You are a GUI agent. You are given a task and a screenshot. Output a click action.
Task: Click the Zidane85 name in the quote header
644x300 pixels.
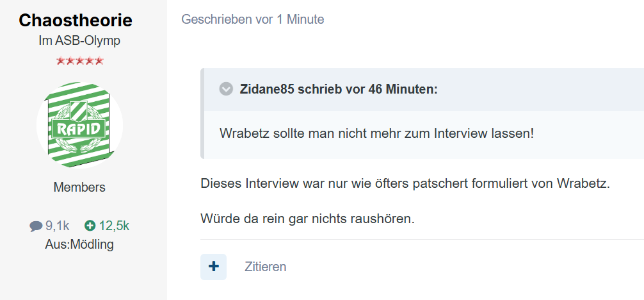[266, 89]
